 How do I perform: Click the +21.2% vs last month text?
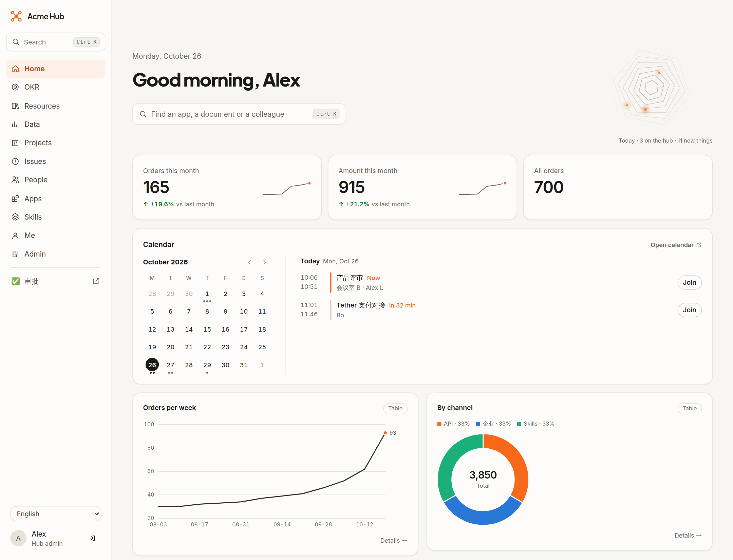[374, 204]
